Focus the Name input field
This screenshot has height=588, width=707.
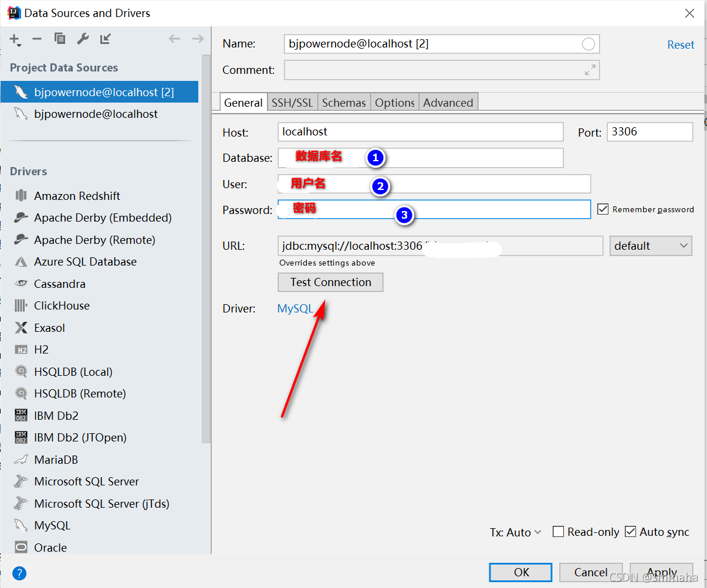pos(441,44)
